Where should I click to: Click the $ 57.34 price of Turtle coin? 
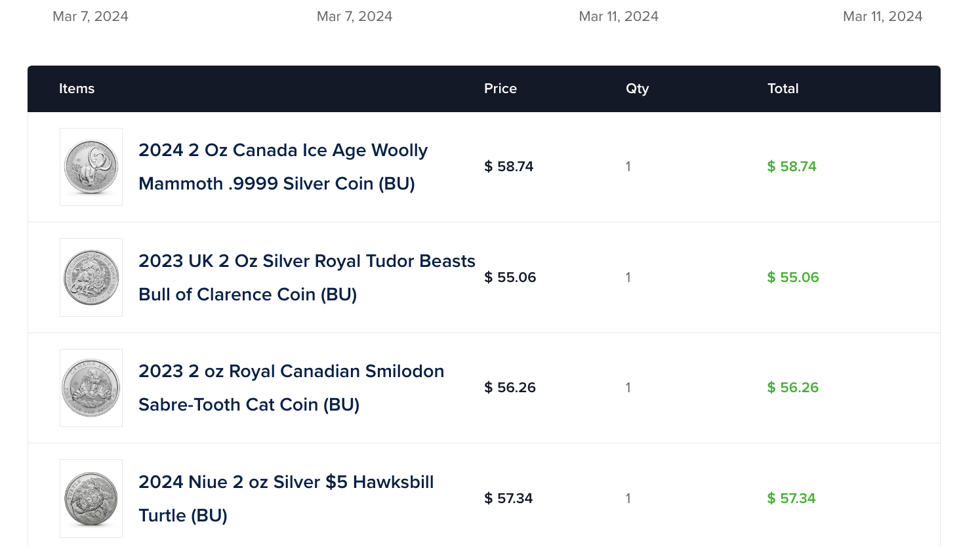pos(508,498)
